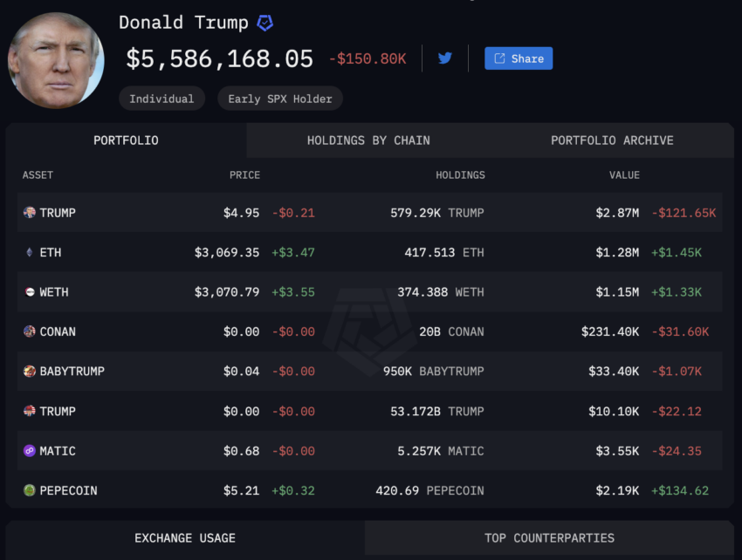Select the 579.29K TRUMP holdings cell
This screenshot has height=560, width=742.
click(437, 213)
